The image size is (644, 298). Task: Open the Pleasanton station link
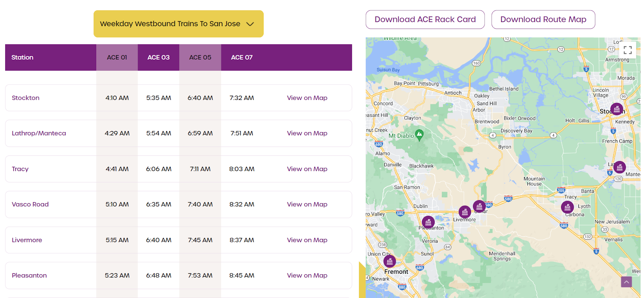[x=29, y=275]
